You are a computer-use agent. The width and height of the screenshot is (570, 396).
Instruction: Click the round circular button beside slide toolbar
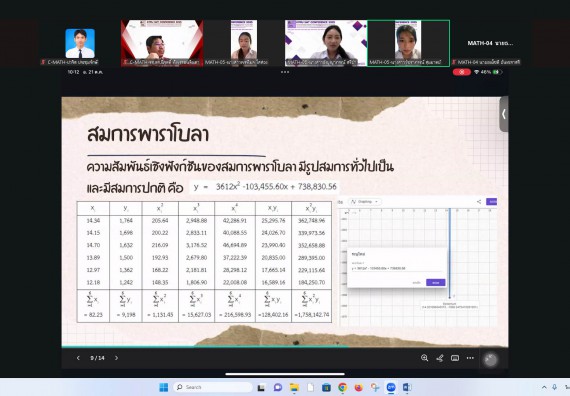490,360
